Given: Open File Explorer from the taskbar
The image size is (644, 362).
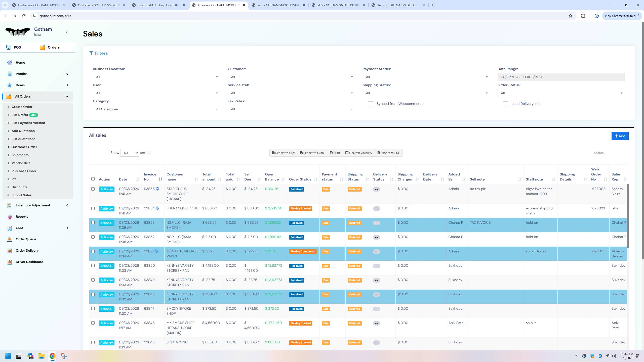Looking at the screenshot, I should click(41, 356).
